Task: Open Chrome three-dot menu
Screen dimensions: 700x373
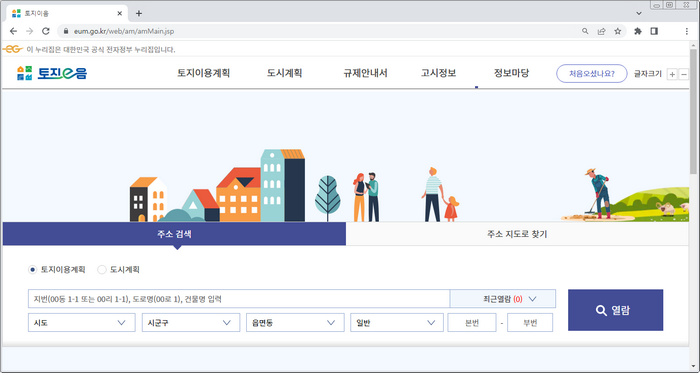Action: click(x=687, y=31)
